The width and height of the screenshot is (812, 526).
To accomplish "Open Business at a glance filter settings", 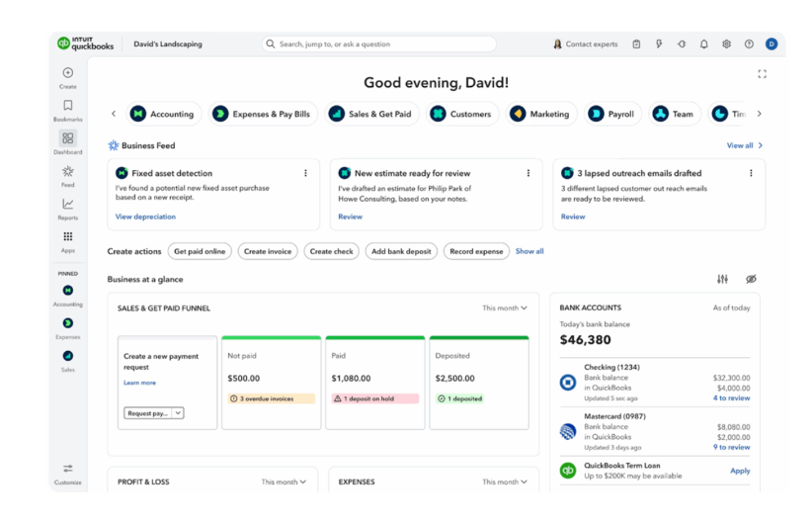I will (x=722, y=279).
